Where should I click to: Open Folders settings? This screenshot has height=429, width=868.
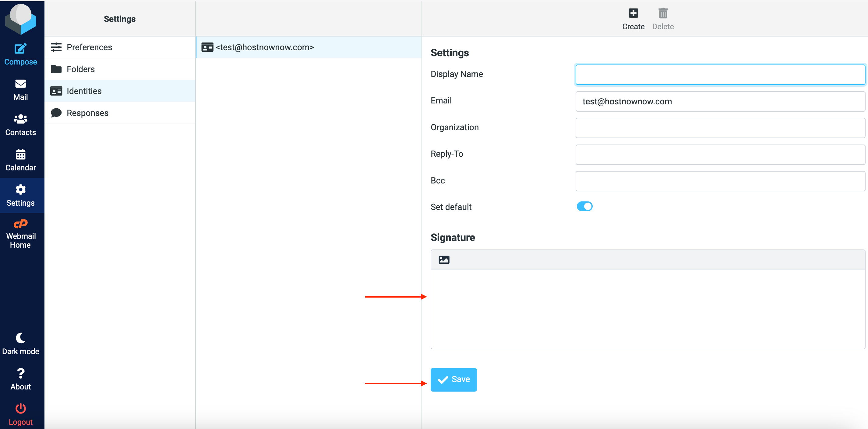[120, 69]
